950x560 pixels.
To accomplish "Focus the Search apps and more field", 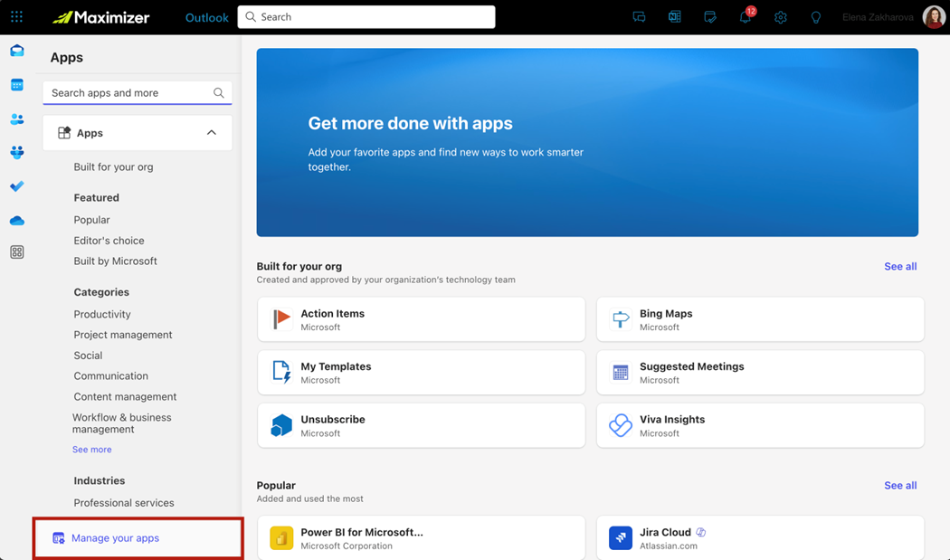I will coord(138,92).
